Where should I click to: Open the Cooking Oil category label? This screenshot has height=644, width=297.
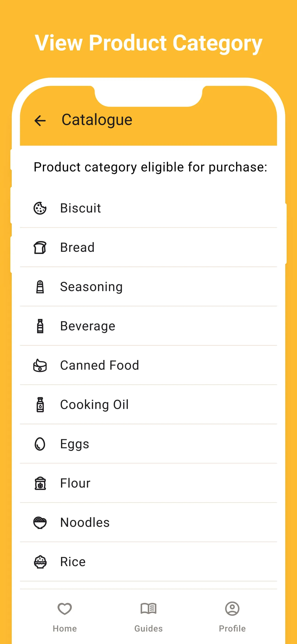94,404
